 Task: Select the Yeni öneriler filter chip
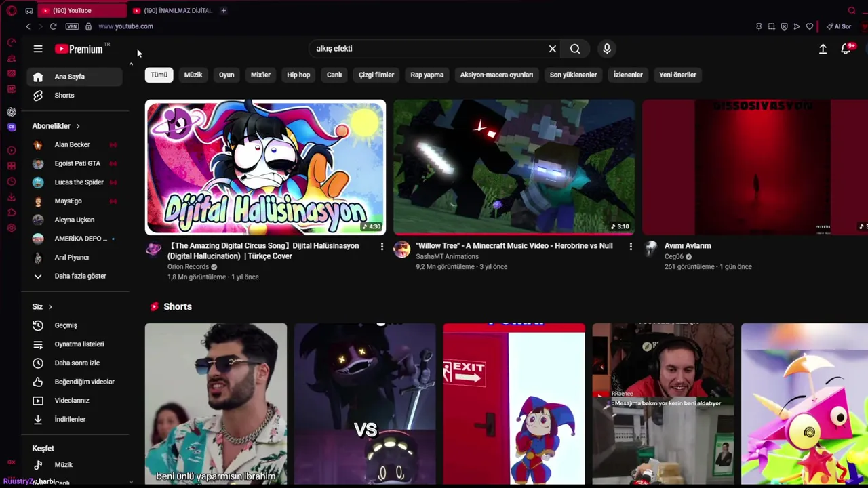point(677,75)
